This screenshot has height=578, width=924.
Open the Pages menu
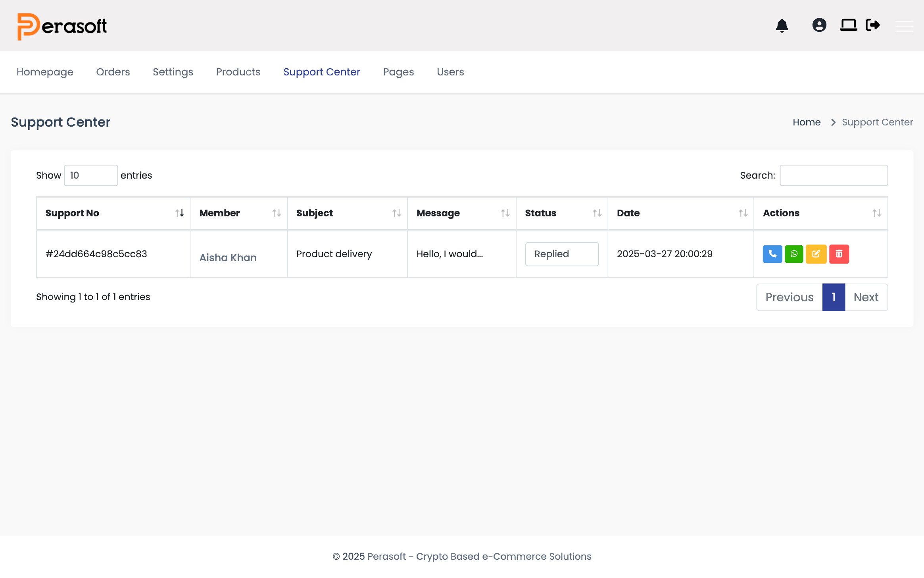point(398,72)
